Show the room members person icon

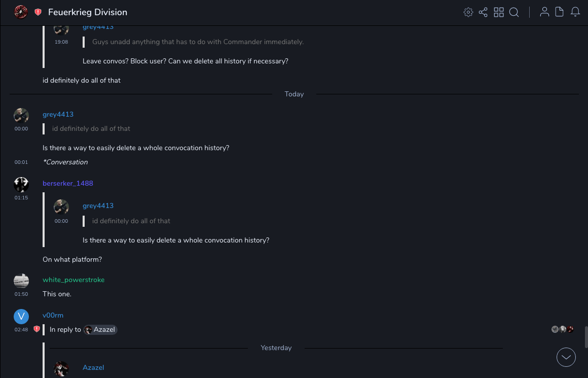pyautogui.click(x=544, y=12)
